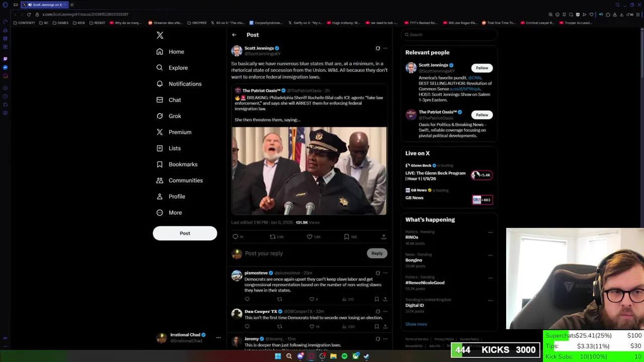The width and height of the screenshot is (644, 362).
Task: Open three-dot menu on Jeremy reply
Action: click(385, 339)
